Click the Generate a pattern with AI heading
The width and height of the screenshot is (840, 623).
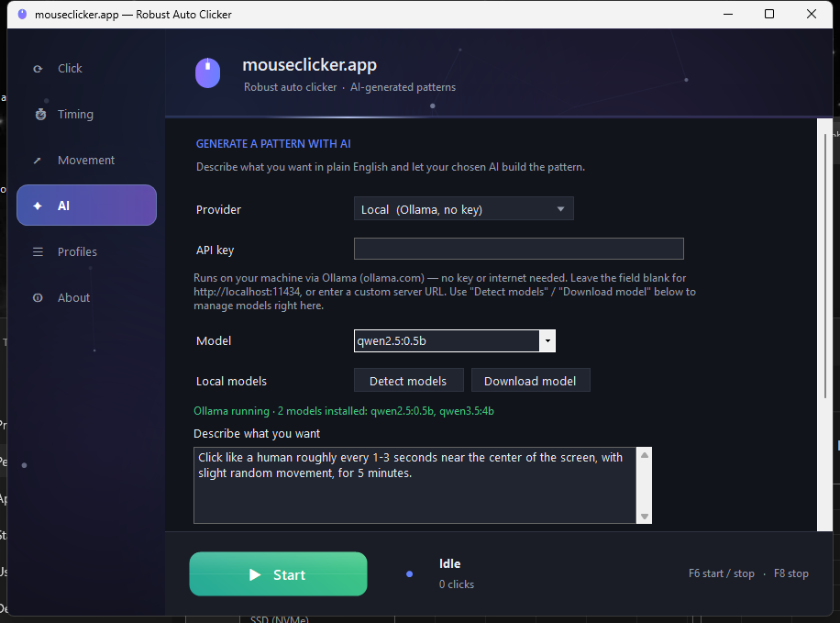pyautogui.click(x=273, y=144)
